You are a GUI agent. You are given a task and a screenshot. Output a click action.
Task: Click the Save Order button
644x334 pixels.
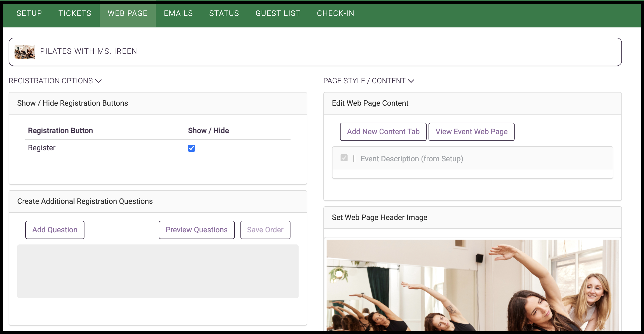[x=265, y=230]
